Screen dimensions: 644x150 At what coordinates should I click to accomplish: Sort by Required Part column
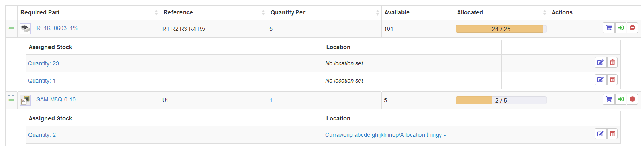[x=89, y=12]
